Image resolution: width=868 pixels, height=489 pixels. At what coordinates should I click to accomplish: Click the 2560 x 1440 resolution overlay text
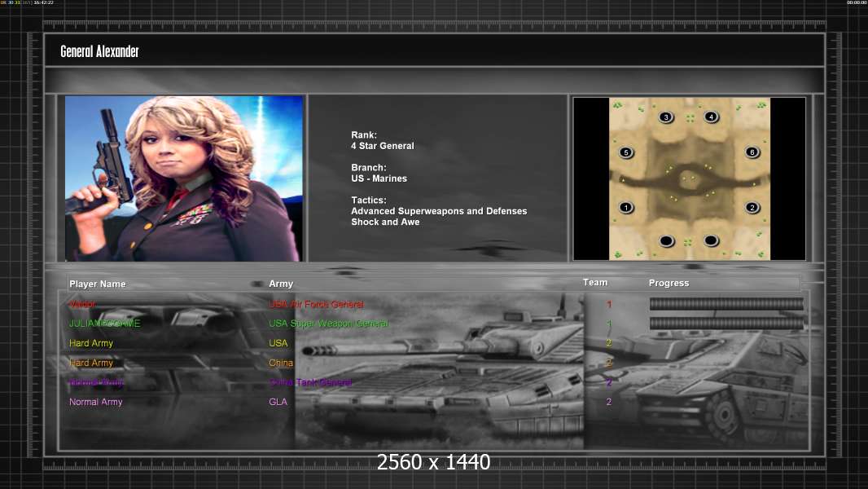click(x=433, y=462)
